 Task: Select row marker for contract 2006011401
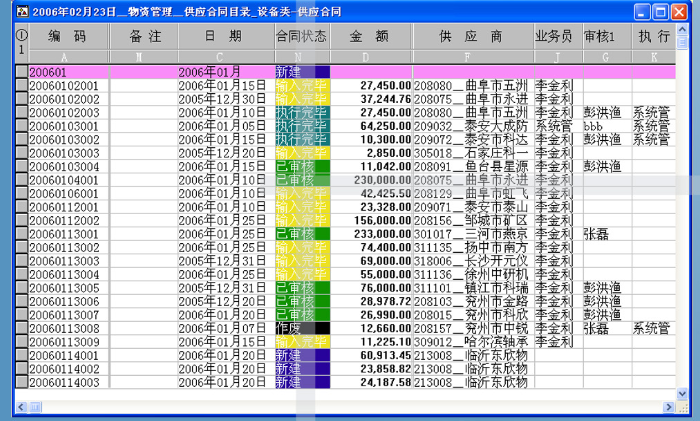coord(22,355)
